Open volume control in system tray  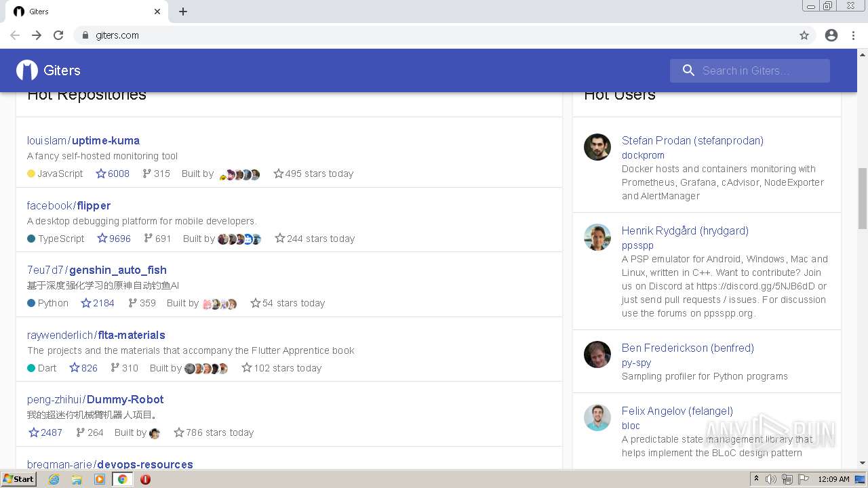click(771, 479)
